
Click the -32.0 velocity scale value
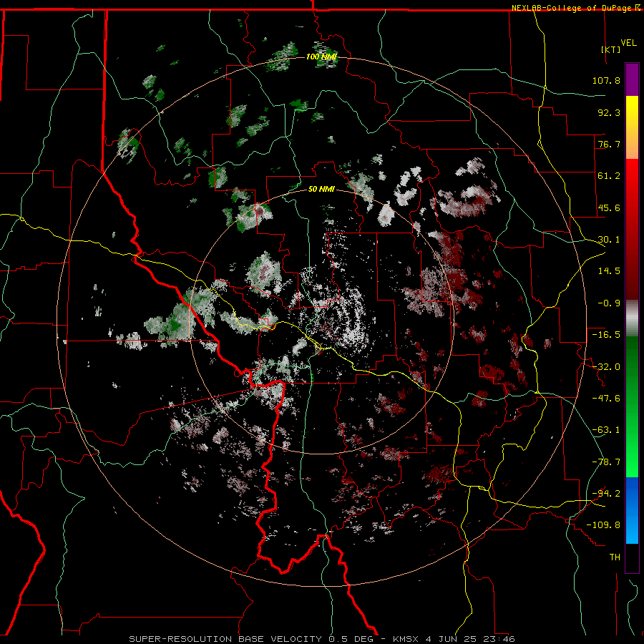coord(606,367)
